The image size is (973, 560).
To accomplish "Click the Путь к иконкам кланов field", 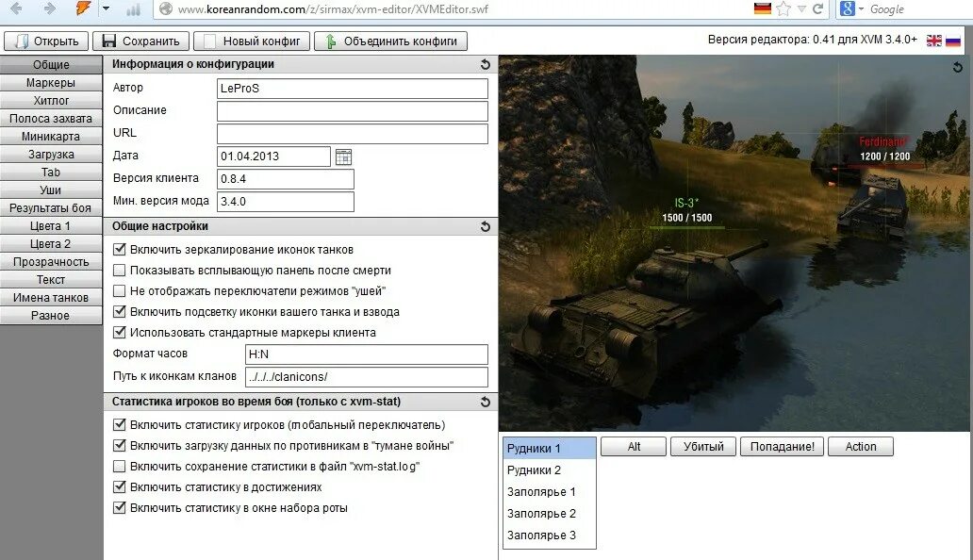I will point(367,377).
